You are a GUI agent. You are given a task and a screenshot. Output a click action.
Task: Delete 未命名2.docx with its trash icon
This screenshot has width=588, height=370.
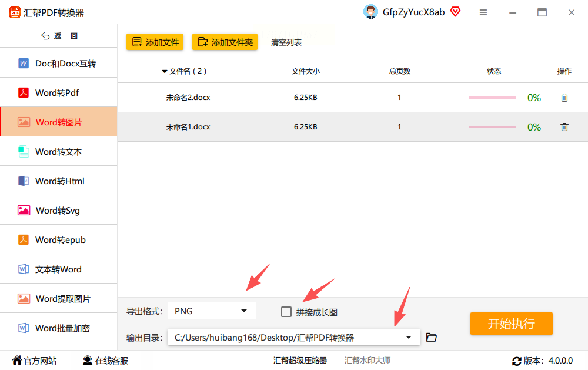[564, 98]
